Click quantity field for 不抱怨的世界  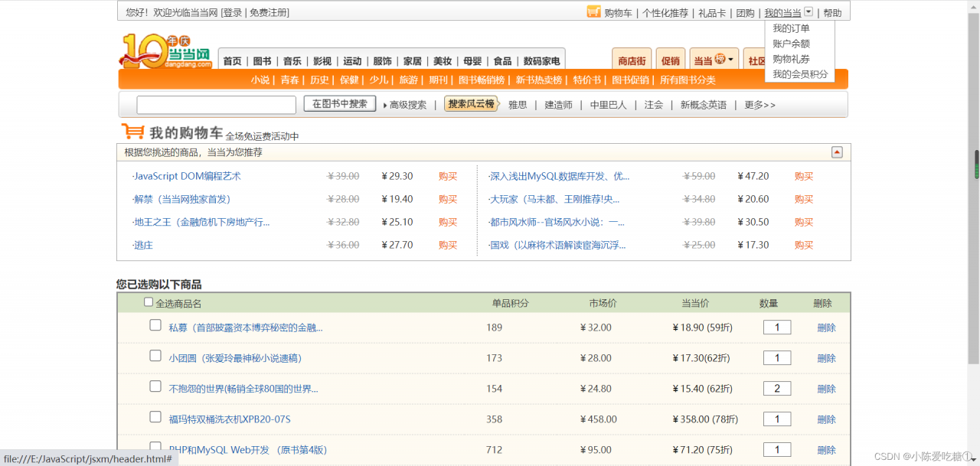[x=777, y=389]
